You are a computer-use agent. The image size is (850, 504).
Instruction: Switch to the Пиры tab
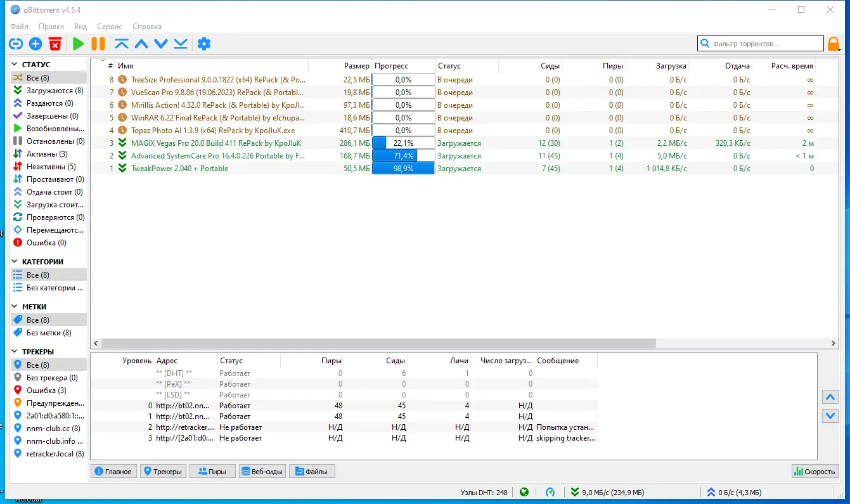[x=212, y=471]
